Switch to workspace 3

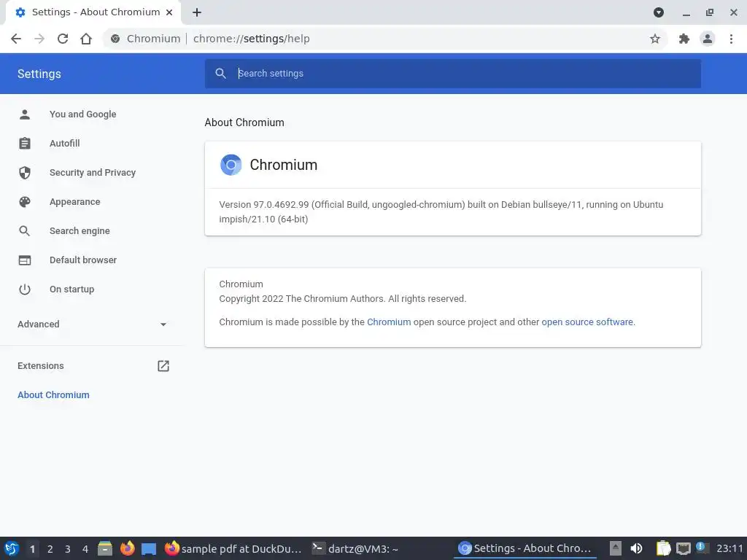[x=68, y=549]
